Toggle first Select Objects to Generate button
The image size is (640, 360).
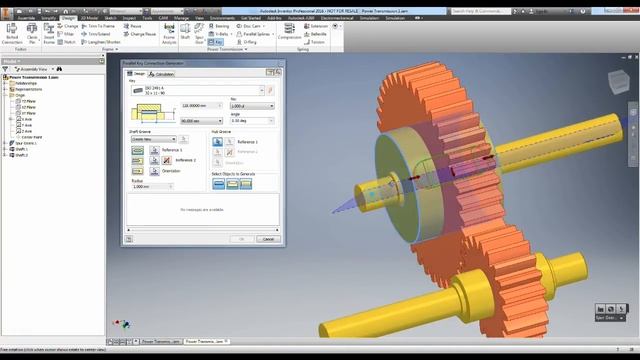[x=219, y=184]
